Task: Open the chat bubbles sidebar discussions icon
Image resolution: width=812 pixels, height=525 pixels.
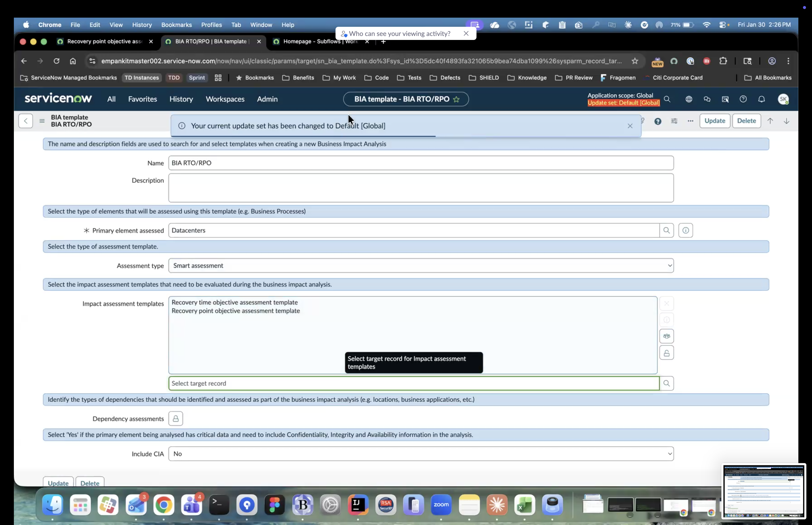Action: pos(707,99)
